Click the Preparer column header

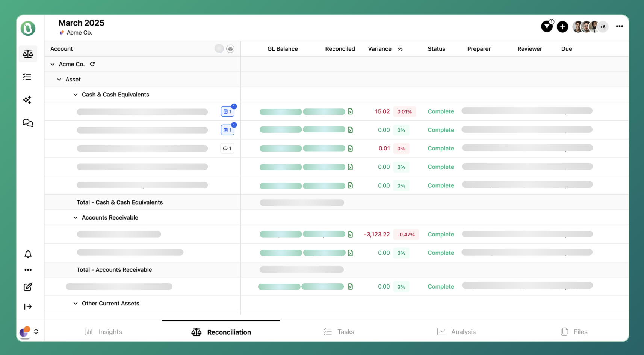pos(479,49)
